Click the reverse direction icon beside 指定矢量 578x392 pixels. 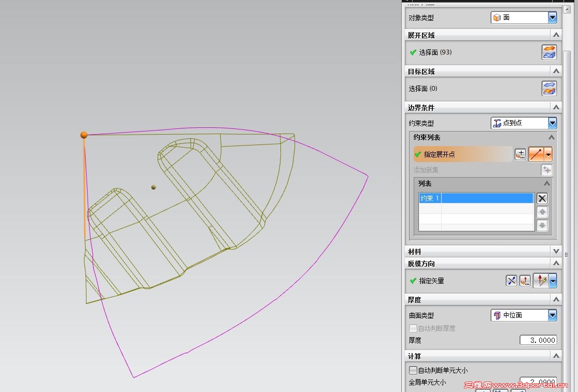[x=511, y=281]
